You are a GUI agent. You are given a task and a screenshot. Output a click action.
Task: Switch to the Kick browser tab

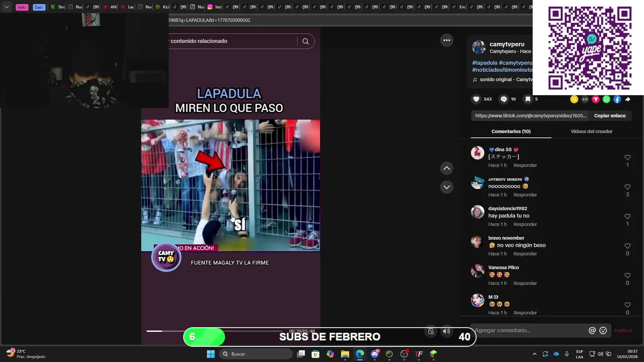coord(162,7)
